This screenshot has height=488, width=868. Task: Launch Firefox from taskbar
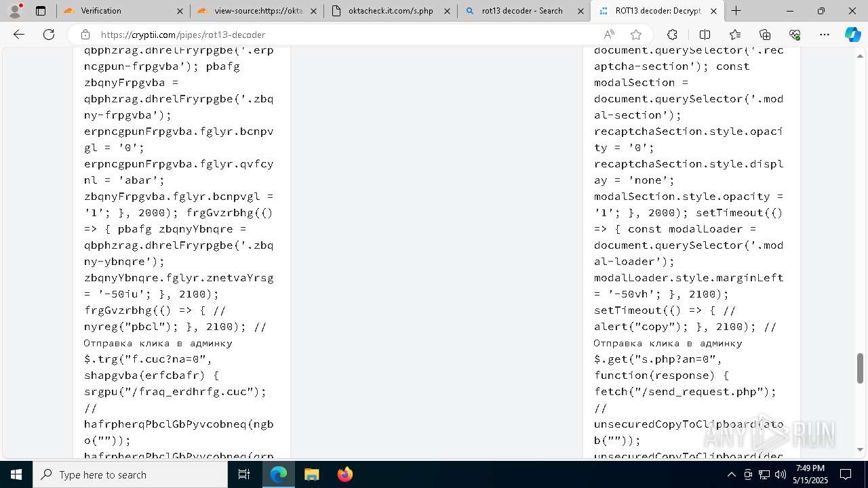[344, 474]
